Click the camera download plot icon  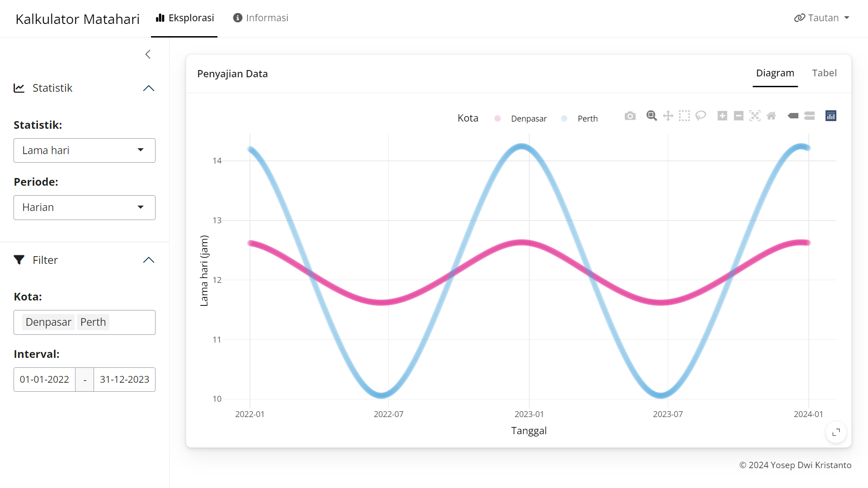pyautogui.click(x=630, y=116)
